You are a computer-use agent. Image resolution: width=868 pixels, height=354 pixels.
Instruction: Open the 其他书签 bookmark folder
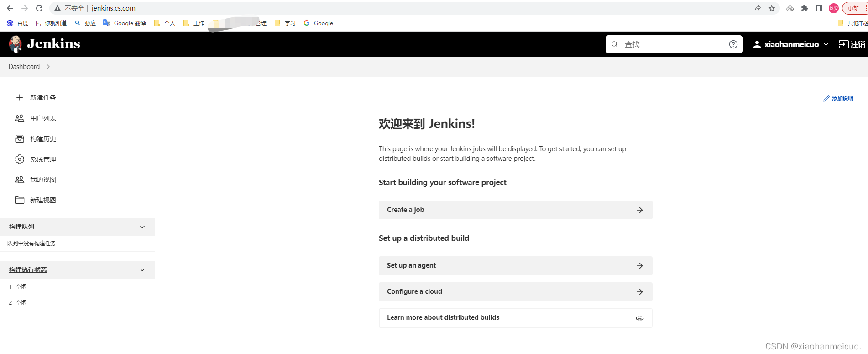[853, 23]
